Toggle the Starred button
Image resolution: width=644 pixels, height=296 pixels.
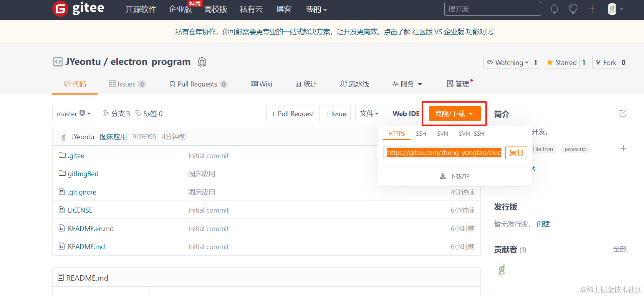point(562,62)
